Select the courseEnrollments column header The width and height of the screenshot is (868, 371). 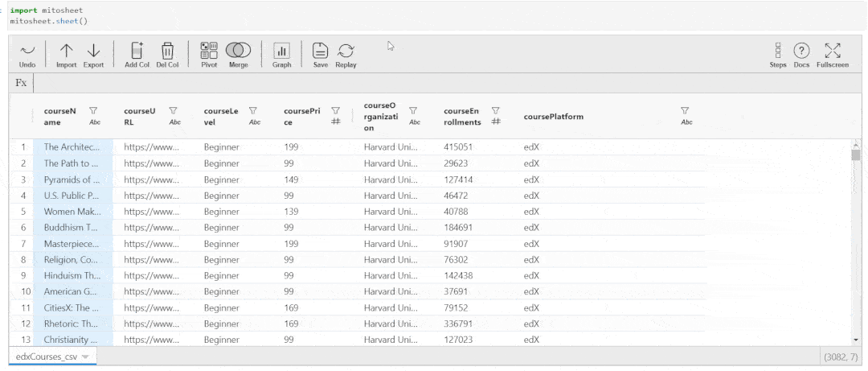pyautogui.click(x=462, y=117)
